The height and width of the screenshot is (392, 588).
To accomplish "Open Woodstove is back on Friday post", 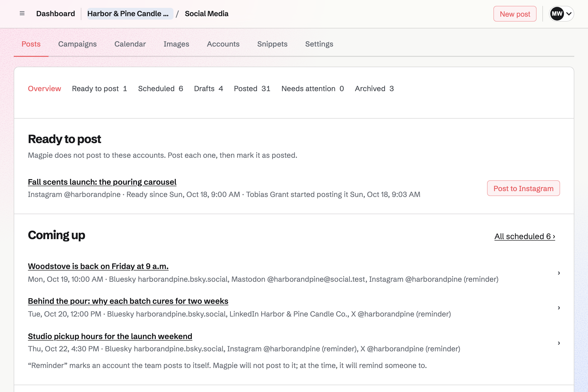I will (98, 266).
